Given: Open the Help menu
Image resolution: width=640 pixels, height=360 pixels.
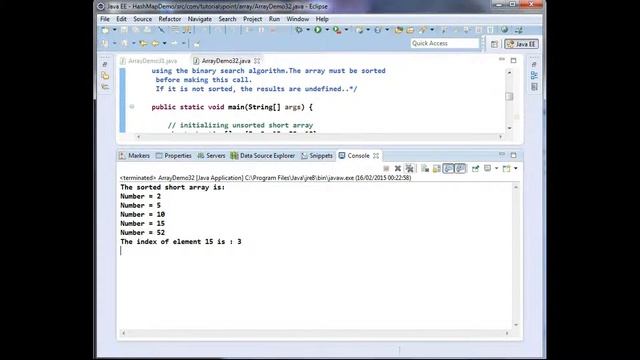Looking at the screenshot, I should [x=322, y=19].
